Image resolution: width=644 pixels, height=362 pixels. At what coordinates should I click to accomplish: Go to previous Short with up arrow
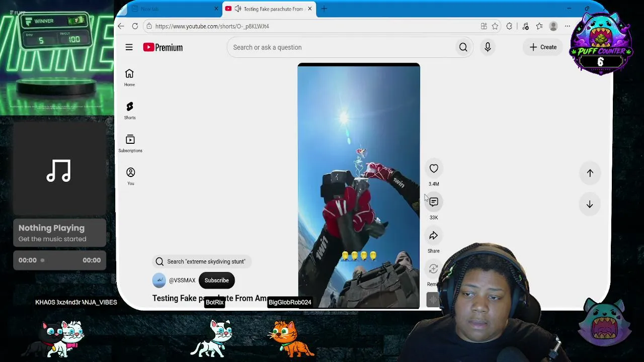click(590, 173)
